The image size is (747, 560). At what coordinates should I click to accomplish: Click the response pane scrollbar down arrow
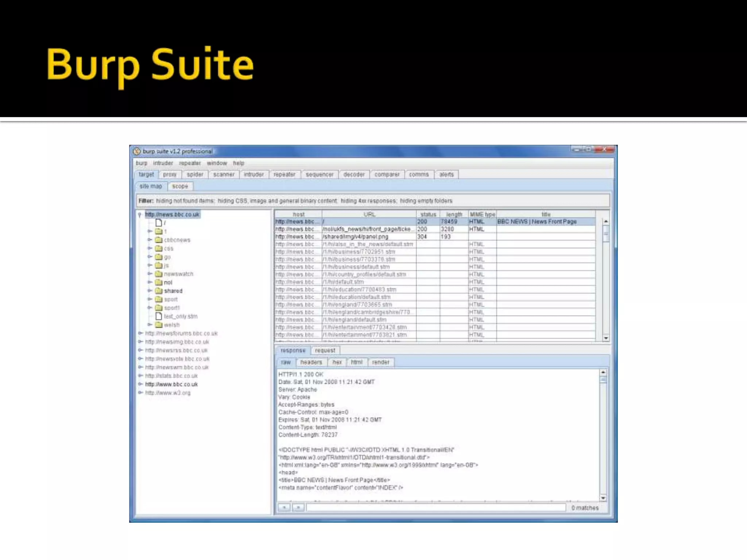(x=603, y=498)
